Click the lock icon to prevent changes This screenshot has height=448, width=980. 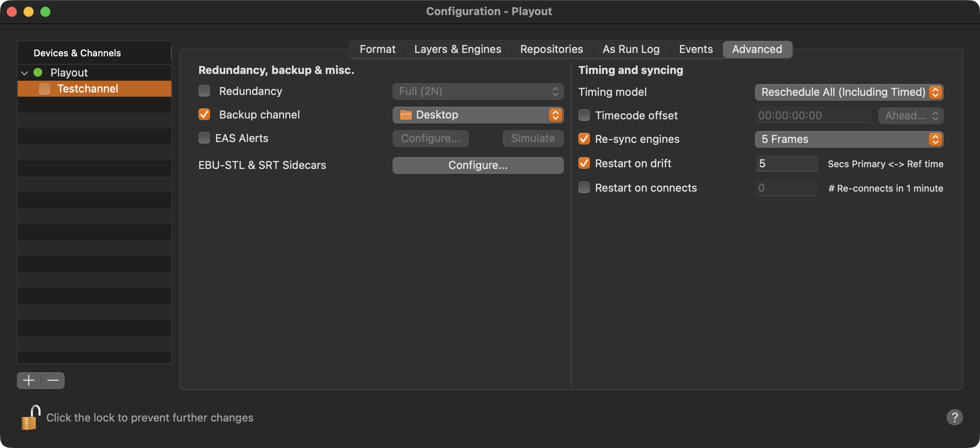pyautogui.click(x=31, y=417)
